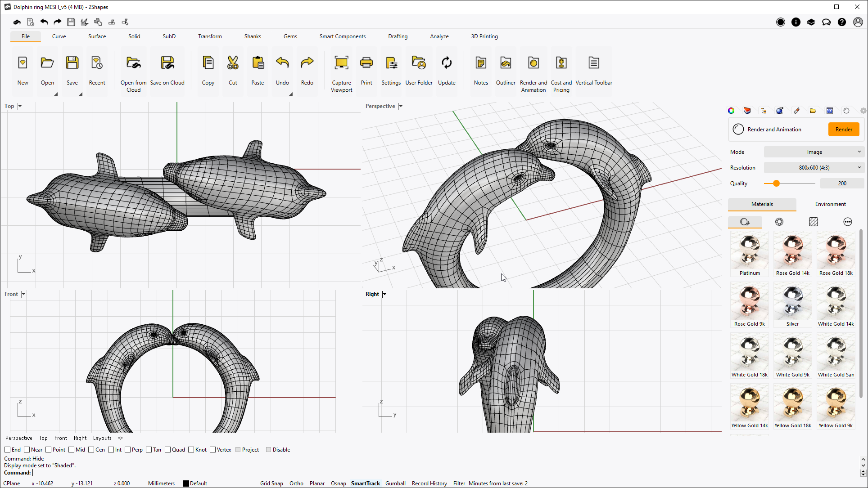Open the Mode dropdown set to Image
This screenshot has width=868, height=488.
click(x=814, y=152)
